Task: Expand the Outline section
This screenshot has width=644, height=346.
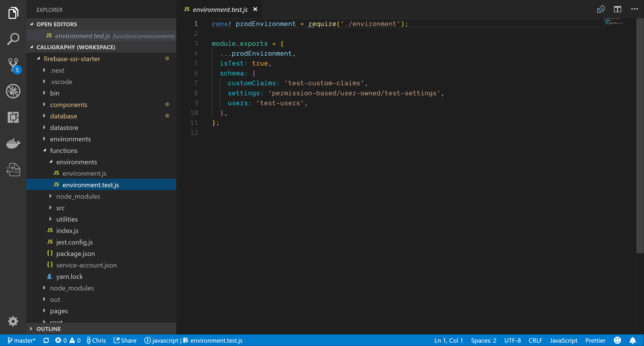Action: pyautogui.click(x=101, y=329)
